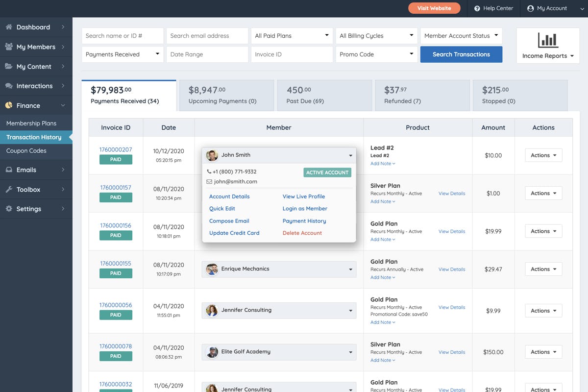
Task: Click the Search email address field
Action: pos(207,35)
